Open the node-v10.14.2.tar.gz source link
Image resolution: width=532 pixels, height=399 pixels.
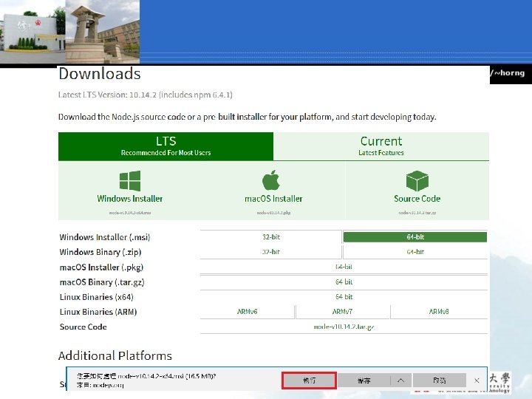coord(344,327)
